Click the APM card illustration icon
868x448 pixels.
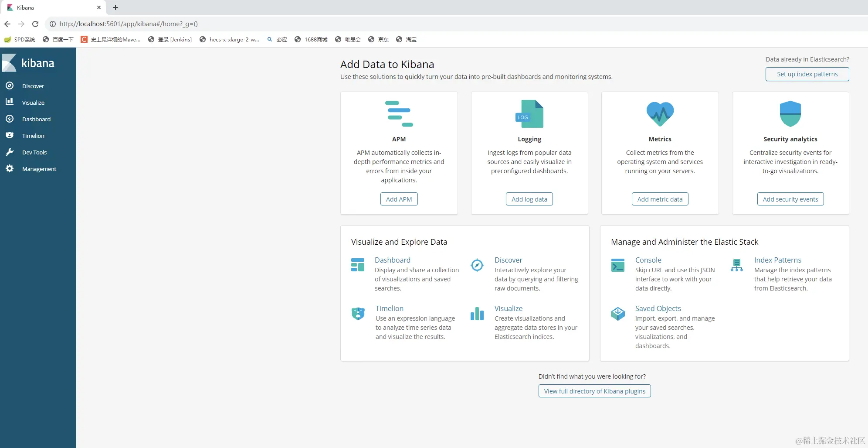[399, 114]
